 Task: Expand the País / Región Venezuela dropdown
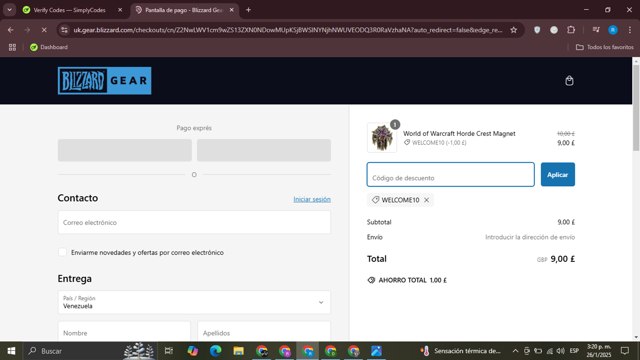coord(194,302)
